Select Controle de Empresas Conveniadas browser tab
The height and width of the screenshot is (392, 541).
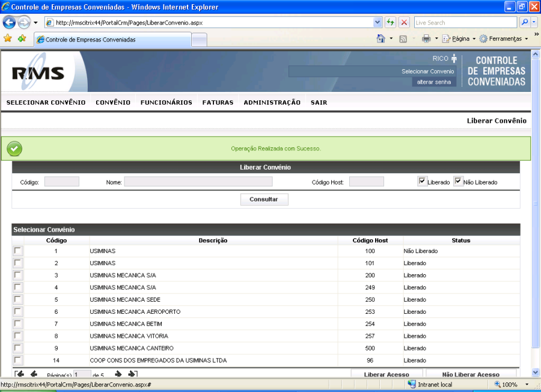pyautogui.click(x=112, y=39)
